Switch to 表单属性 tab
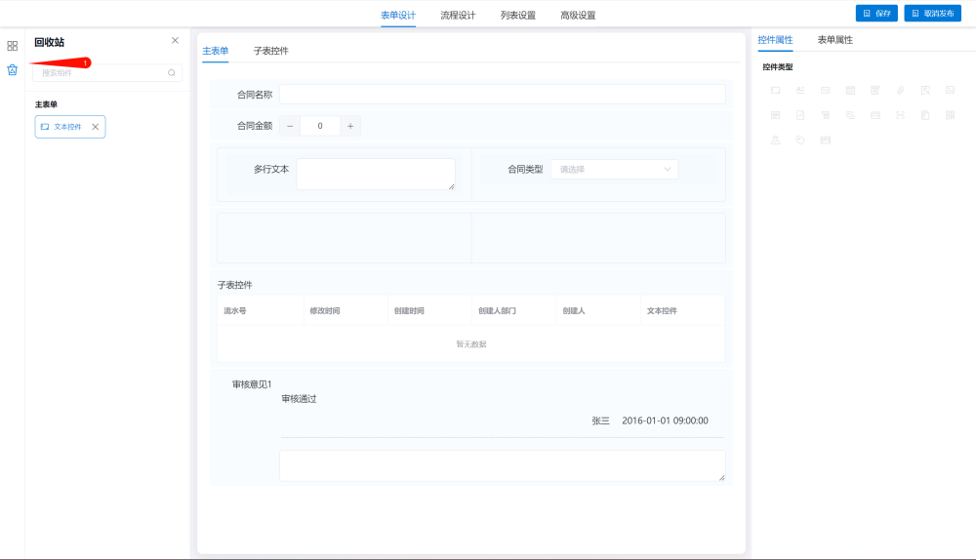The height and width of the screenshot is (560, 976). tap(834, 40)
